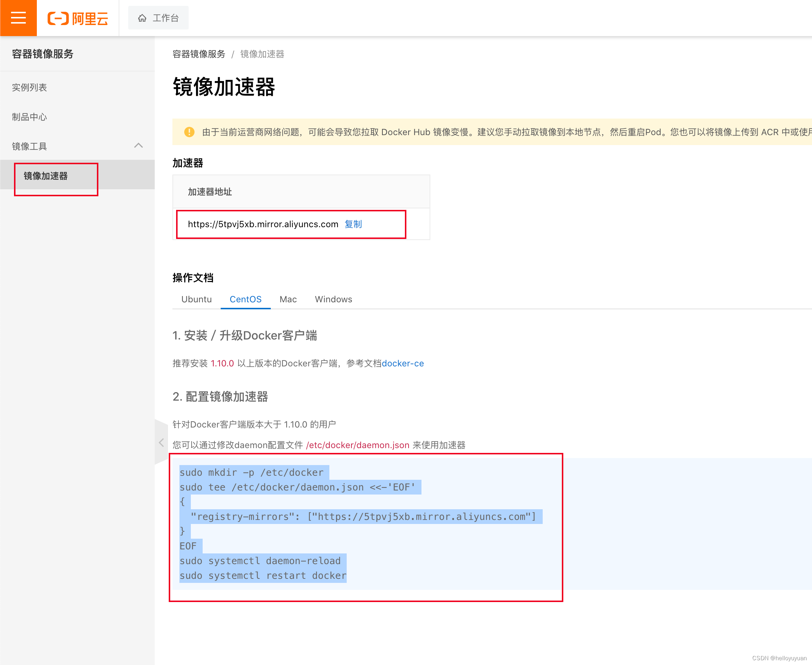Click the yellow warning notice icon
812x665 pixels.
[x=189, y=132]
